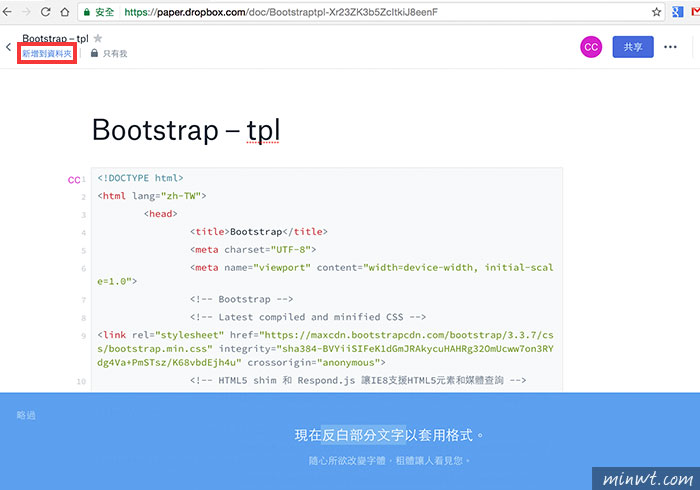
Task: Click the browser forward arrow
Action: pyautogui.click(x=26, y=12)
